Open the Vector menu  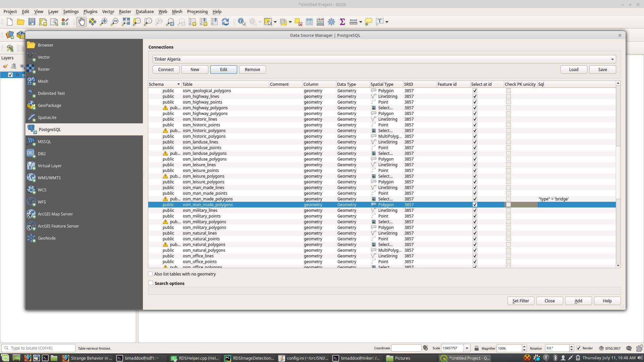(x=108, y=11)
